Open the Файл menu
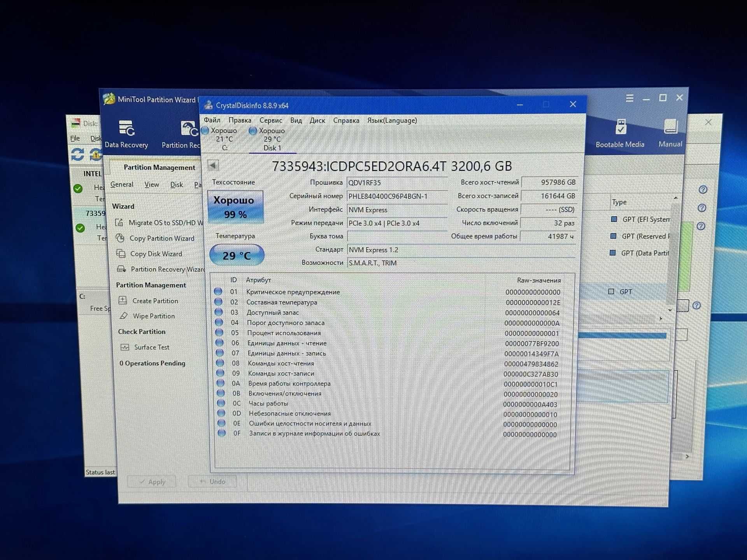747x560 pixels. coord(212,120)
